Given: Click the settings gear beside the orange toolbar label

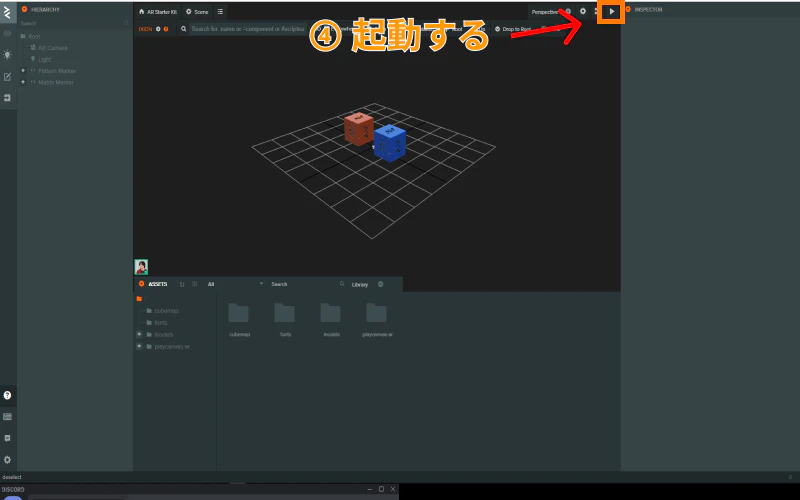Looking at the screenshot, I should pyautogui.click(x=158, y=29).
